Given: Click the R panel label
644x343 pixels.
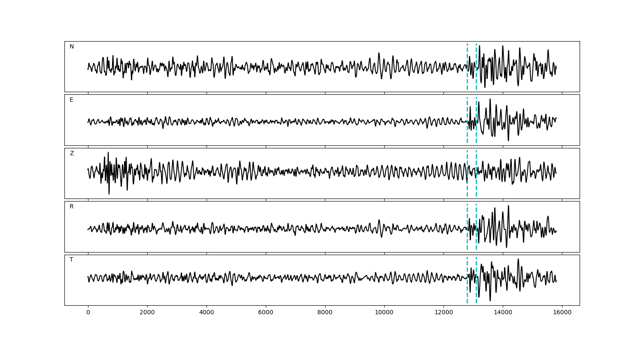Looking at the screenshot, I should 72,207.
